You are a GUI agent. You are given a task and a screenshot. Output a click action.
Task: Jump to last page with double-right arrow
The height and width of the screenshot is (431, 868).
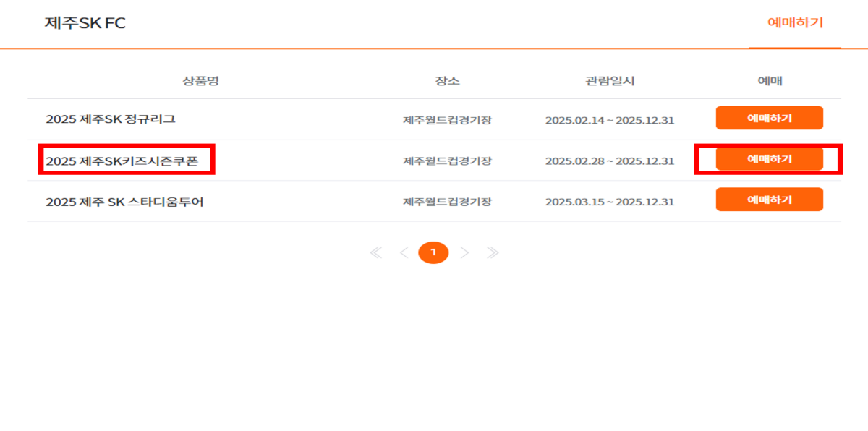click(x=493, y=252)
